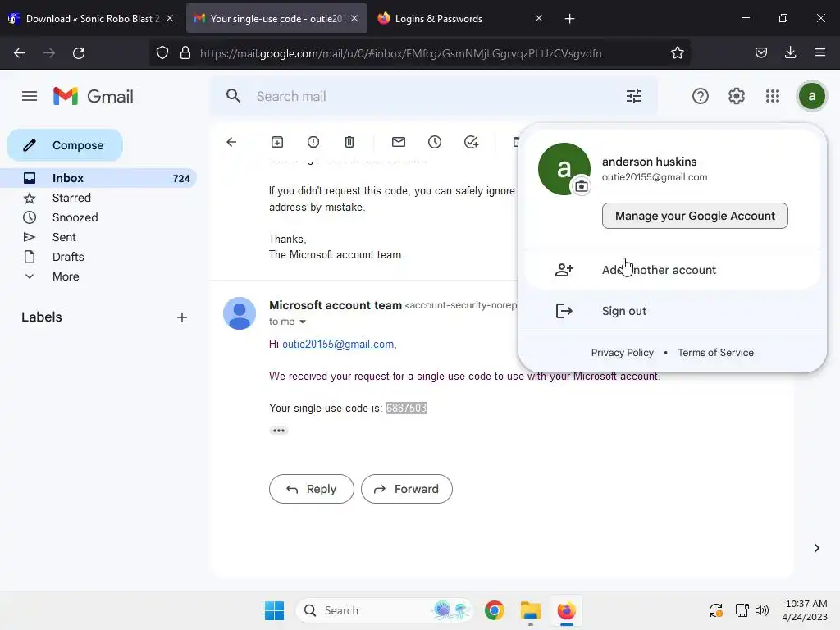This screenshot has width=840, height=630.
Task: Archive this email conversation
Action: [277, 142]
